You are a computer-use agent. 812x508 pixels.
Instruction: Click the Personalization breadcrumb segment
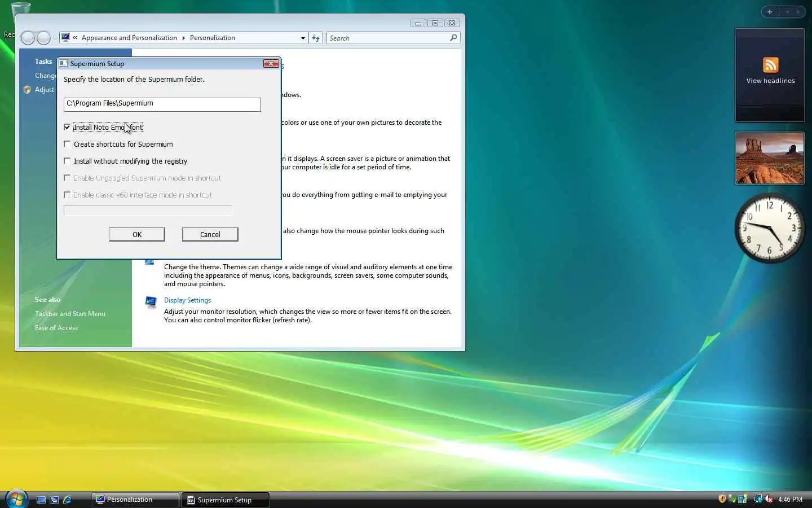212,38
